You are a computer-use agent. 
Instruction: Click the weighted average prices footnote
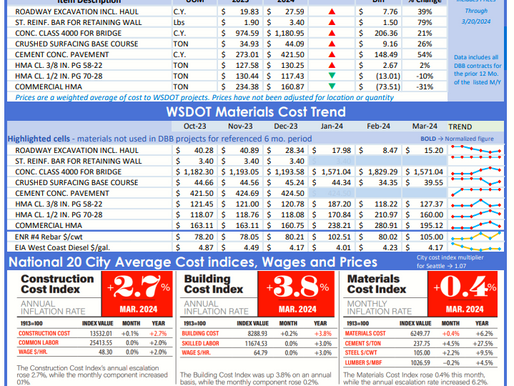coord(204,97)
